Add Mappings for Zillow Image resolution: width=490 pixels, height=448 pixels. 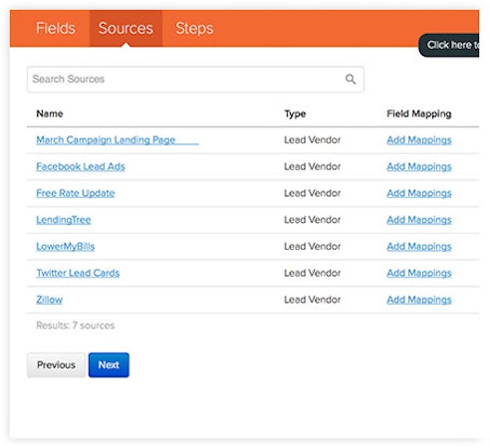(x=419, y=300)
